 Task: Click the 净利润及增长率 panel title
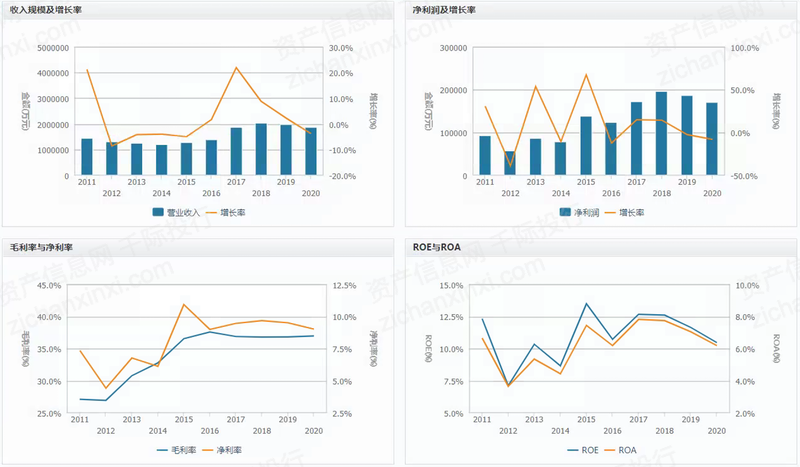(442, 8)
